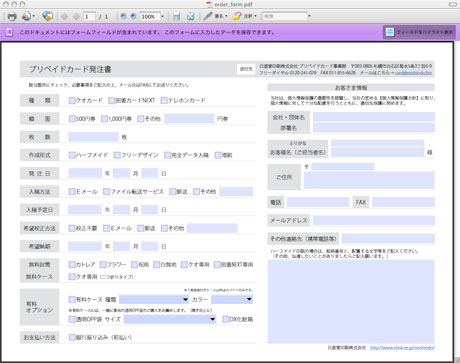Check the 図書NEXT専用 checkbox

tap(217, 264)
